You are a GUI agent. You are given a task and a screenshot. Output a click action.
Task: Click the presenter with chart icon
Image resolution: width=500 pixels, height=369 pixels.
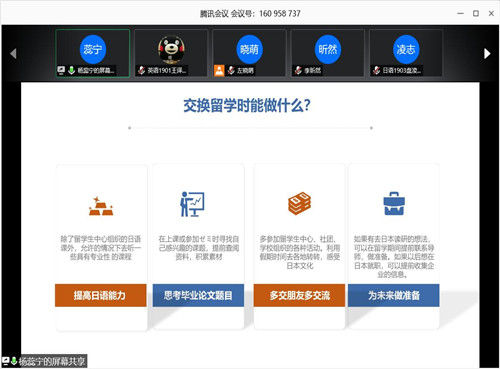(192, 204)
